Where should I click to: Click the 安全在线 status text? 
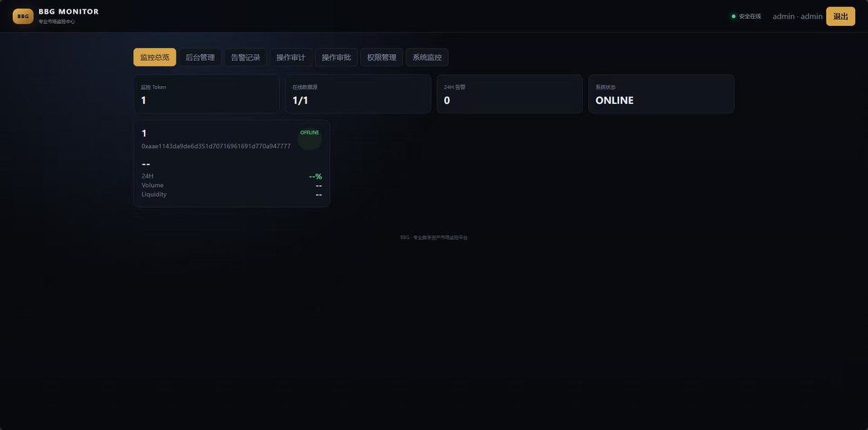pos(750,16)
